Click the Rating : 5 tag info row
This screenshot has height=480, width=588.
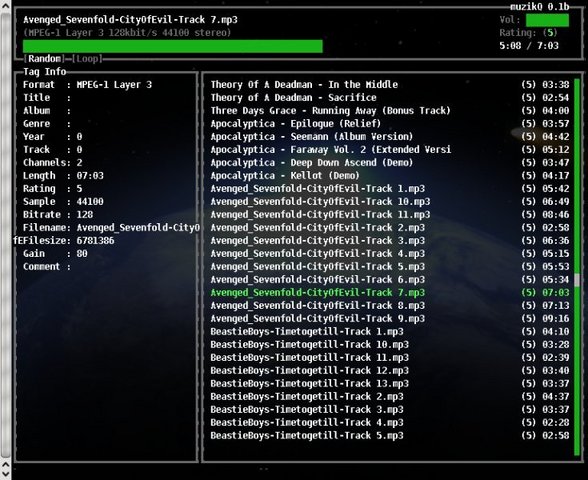(x=52, y=189)
